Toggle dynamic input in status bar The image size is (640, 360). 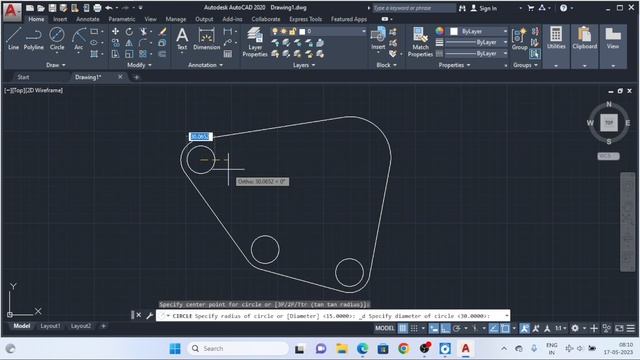click(x=434, y=328)
